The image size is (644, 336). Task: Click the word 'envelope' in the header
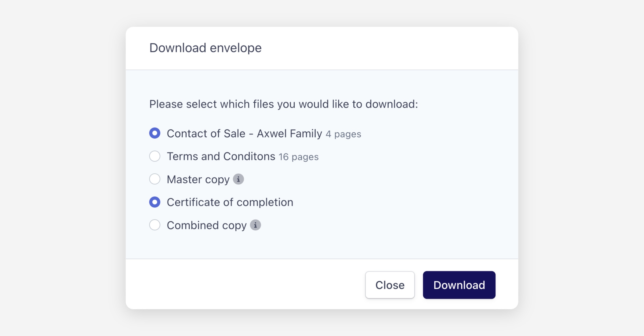pos(236,48)
